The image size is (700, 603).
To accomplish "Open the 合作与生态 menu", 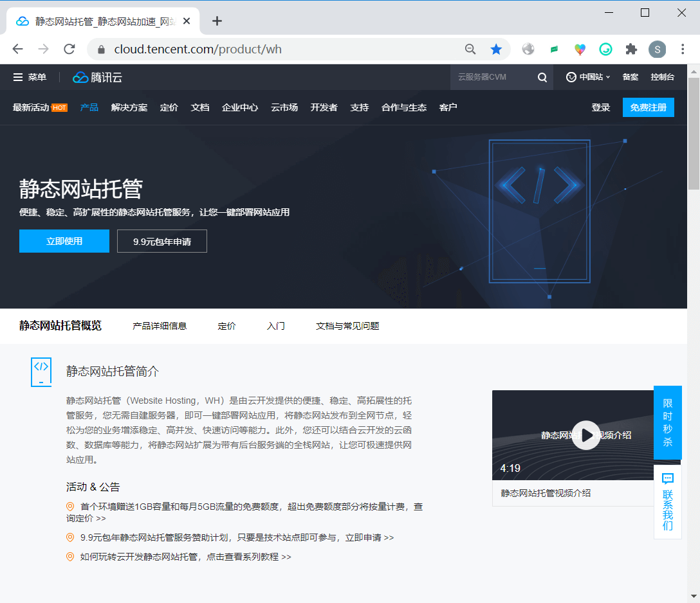I will (x=404, y=107).
